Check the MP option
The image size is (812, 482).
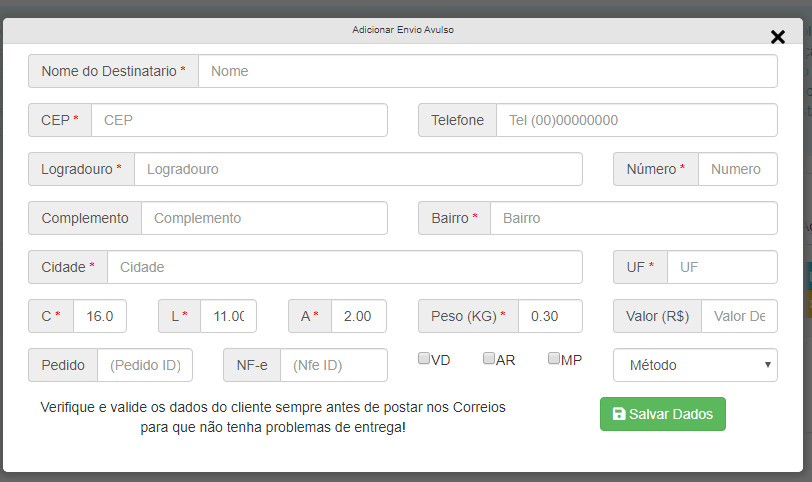tap(554, 359)
